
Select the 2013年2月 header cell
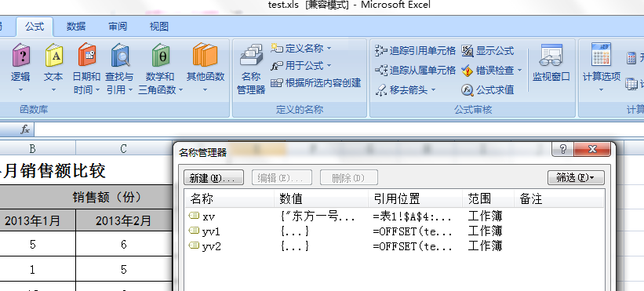pyautogui.click(x=124, y=221)
